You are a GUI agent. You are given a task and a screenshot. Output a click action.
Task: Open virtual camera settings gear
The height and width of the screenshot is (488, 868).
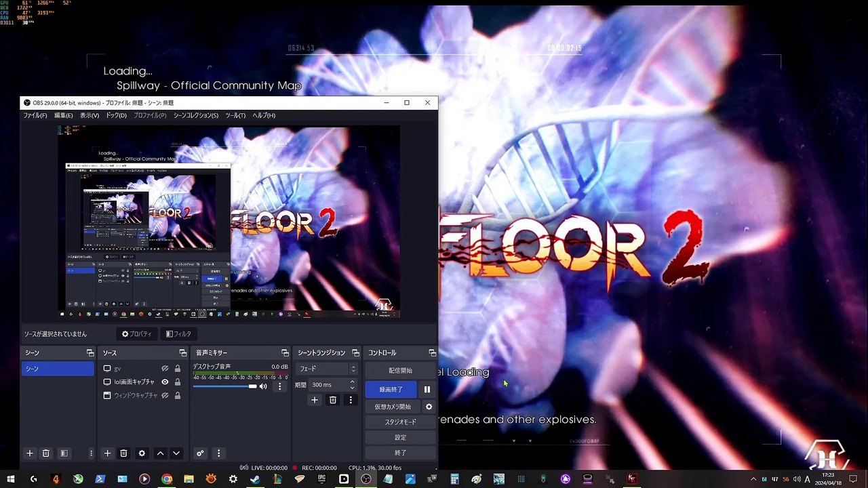[x=429, y=407]
